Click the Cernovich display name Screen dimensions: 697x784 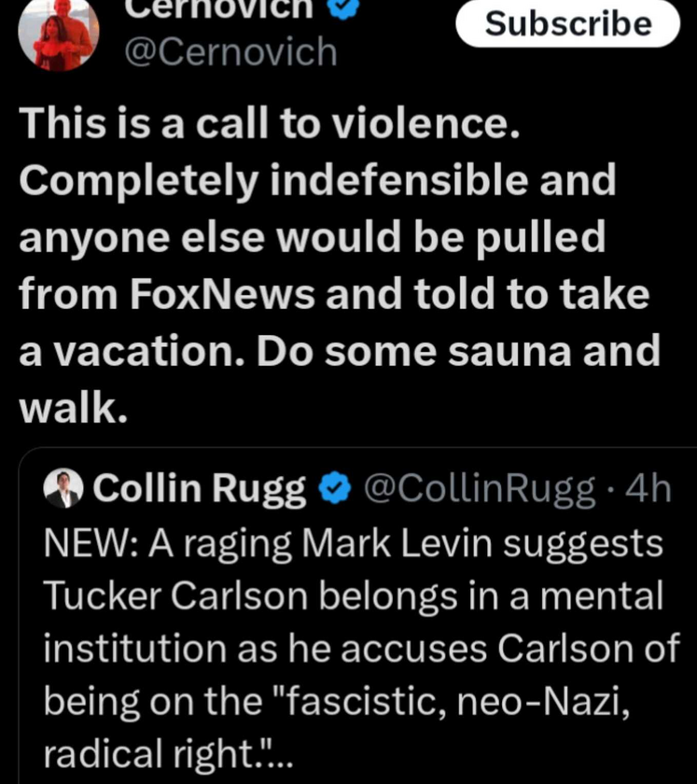pyautogui.click(x=215, y=7)
